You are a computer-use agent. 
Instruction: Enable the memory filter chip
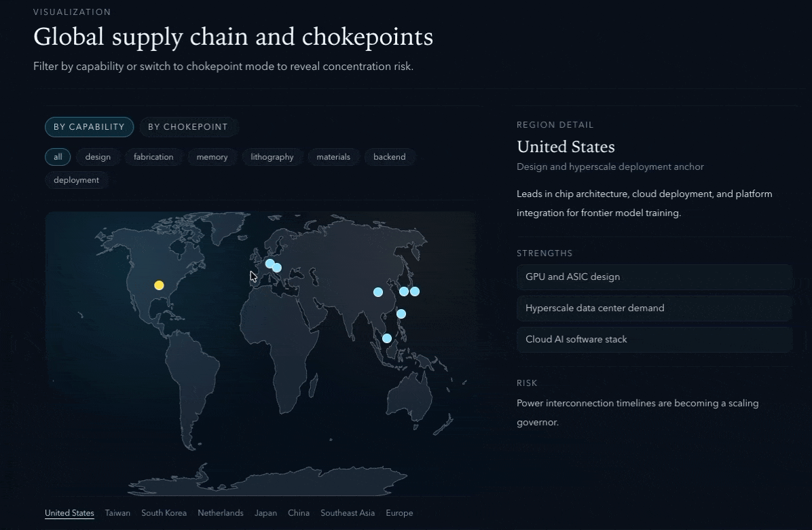click(x=212, y=157)
